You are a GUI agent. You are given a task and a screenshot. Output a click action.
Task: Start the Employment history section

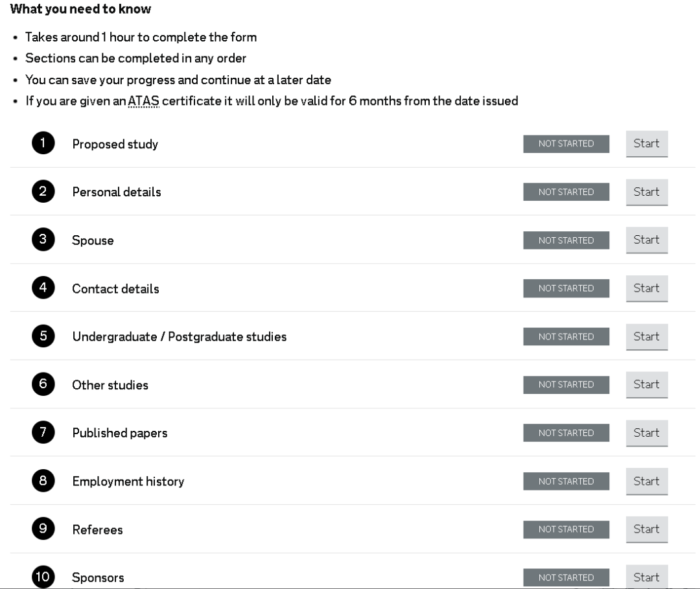pyautogui.click(x=646, y=481)
